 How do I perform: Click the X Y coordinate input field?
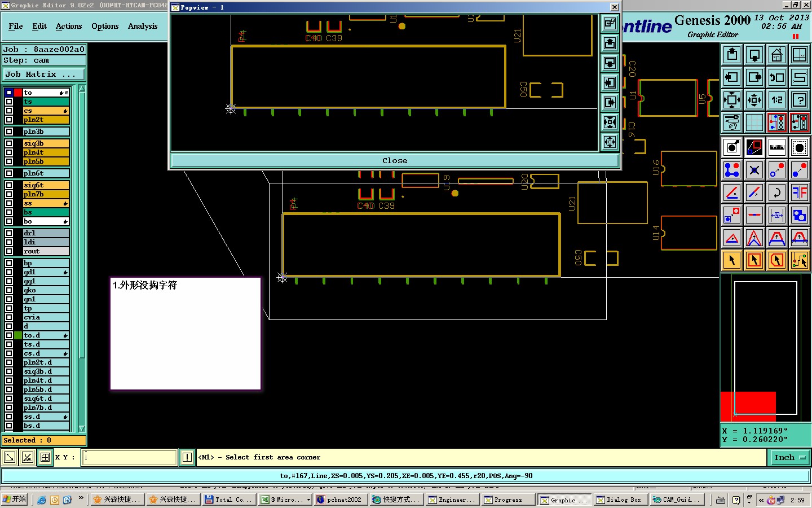[130, 457]
